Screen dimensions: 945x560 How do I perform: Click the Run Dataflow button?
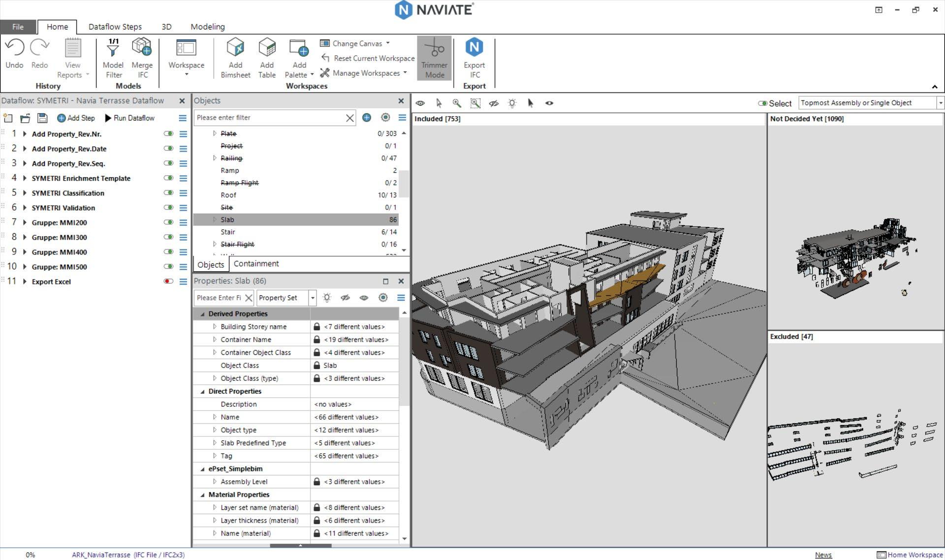tap(130, 118)
